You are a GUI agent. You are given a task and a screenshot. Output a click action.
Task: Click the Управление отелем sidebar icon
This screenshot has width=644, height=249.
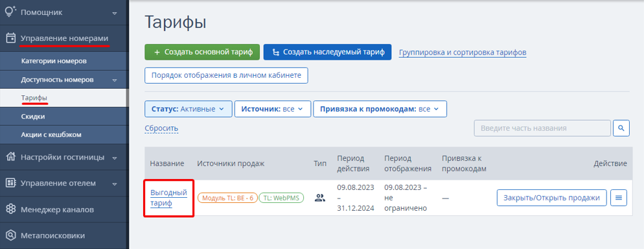(x=10, y=184)
